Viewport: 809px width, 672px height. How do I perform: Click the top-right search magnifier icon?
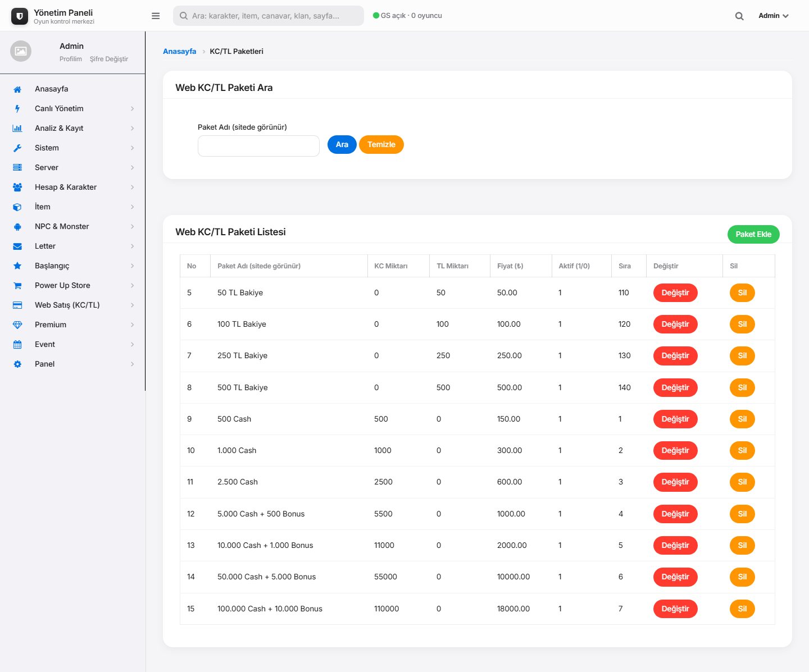[739, 16]
